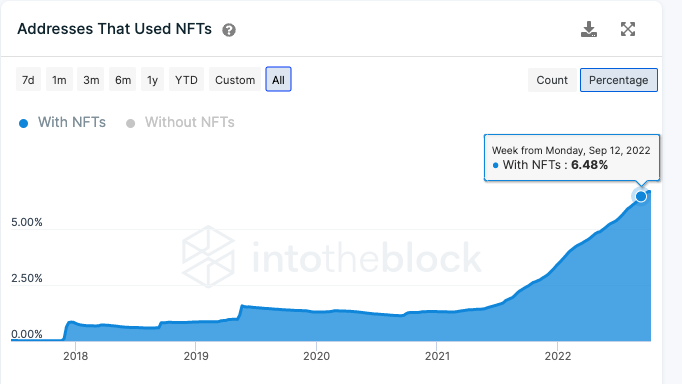This screenshot has width=682, height=384.
Task: Select the 1m time range
Action: [x=59, y=80]
